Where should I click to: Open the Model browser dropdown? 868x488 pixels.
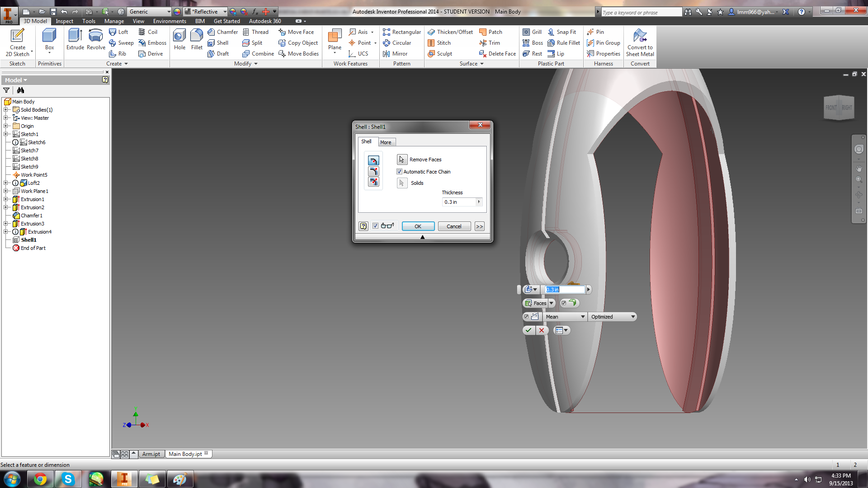coord(16,80)
